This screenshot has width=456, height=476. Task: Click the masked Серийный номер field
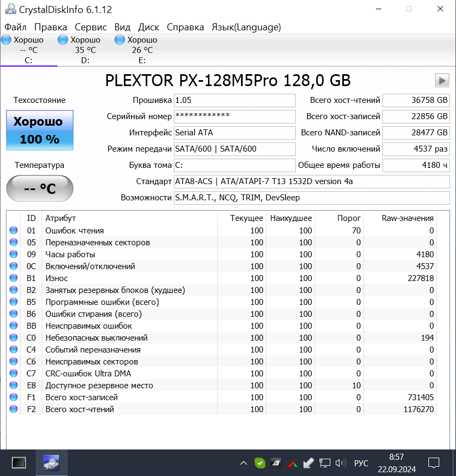(x=234, y=116)
